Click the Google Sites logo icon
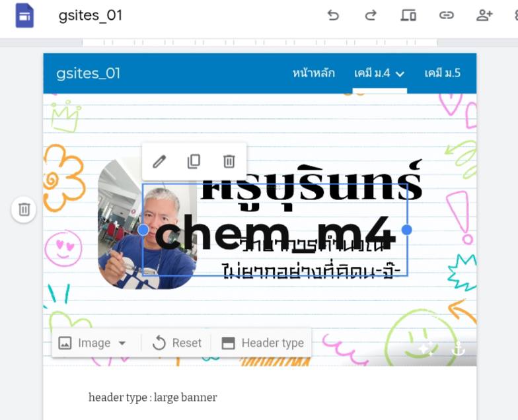This screenshot has height=420, width=518. tap(25, 16)
